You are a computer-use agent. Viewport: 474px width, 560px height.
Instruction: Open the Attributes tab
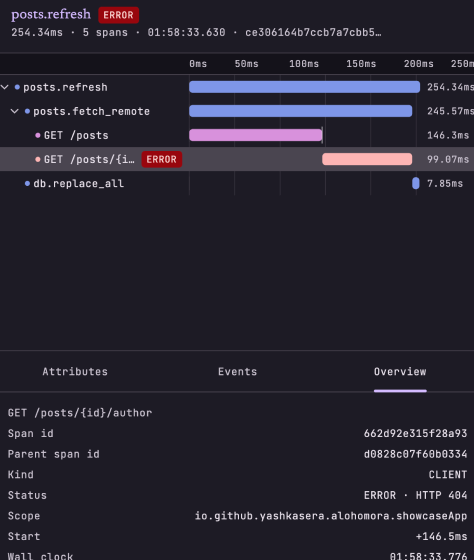click(x=75, y=372)
